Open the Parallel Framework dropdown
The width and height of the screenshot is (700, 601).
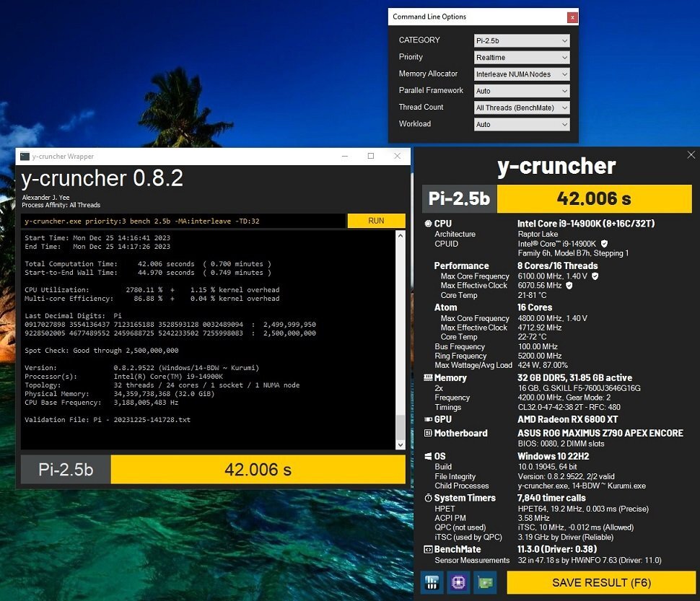tap(522, 91)
